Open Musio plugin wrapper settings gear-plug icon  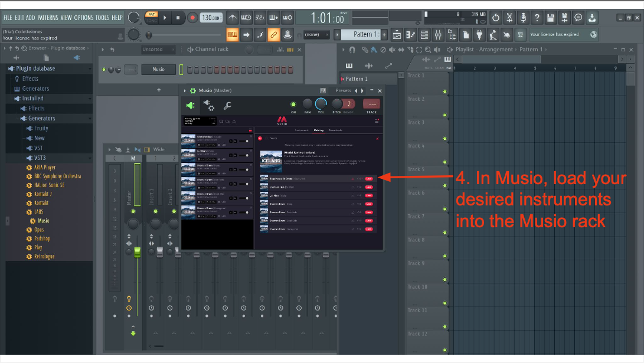tap(209, 106)
